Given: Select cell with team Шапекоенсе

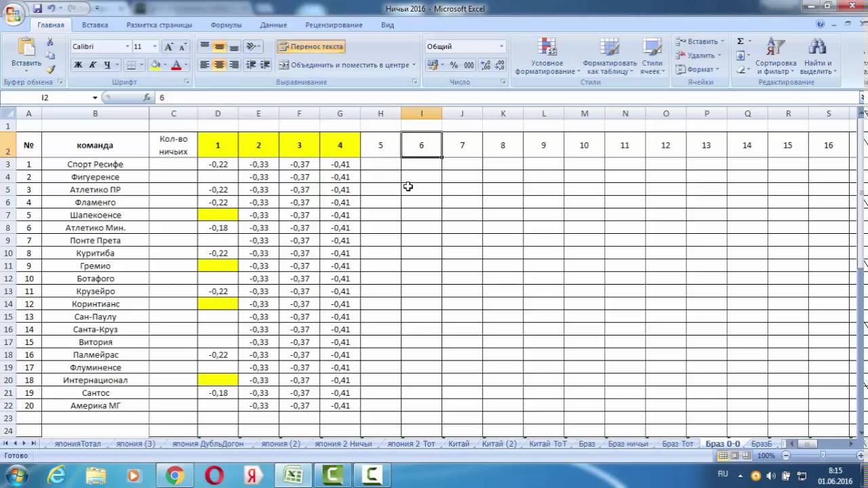Looking at the screenshot, I should tap(95, 215).
